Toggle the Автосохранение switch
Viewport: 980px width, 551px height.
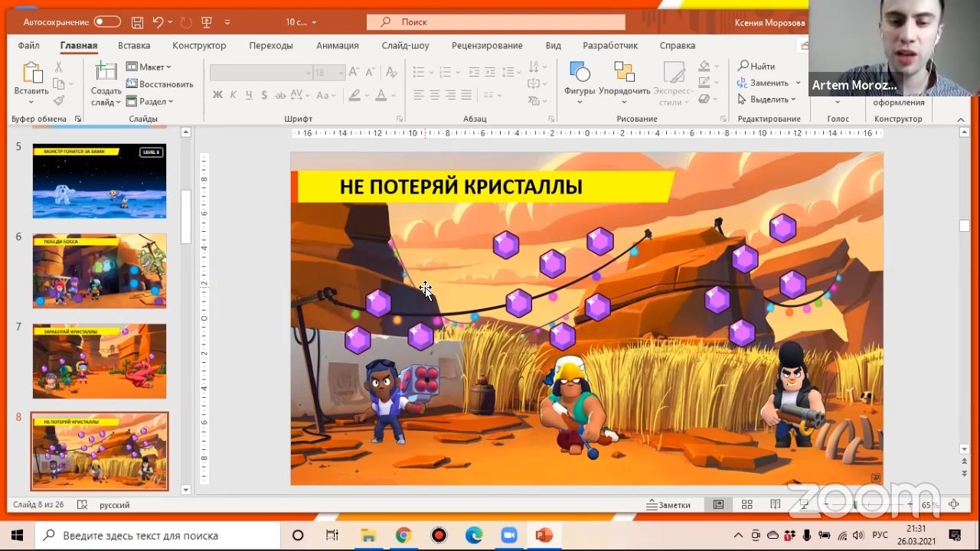[107, 22]
